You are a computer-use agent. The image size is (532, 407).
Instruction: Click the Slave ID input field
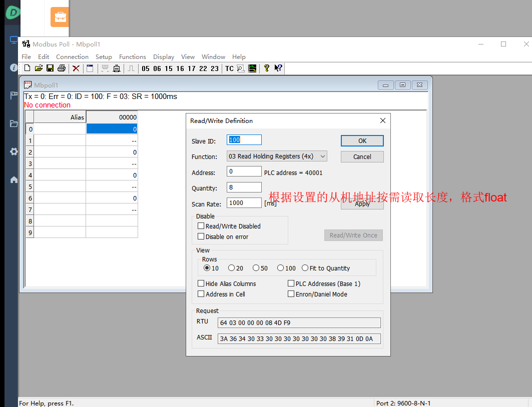point(244,139)
